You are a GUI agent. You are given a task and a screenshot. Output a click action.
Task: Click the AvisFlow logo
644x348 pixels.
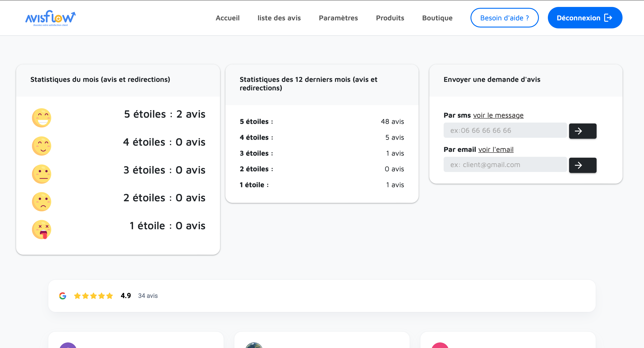point(50,18)
